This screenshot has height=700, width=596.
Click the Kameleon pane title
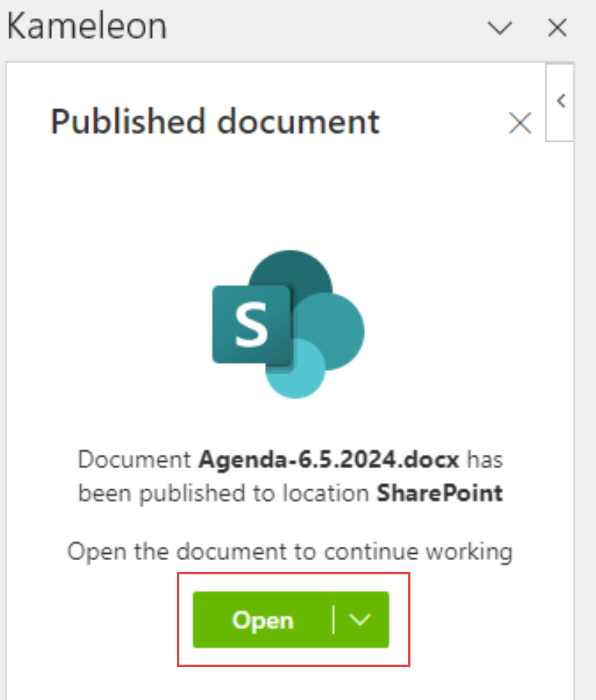86,27
